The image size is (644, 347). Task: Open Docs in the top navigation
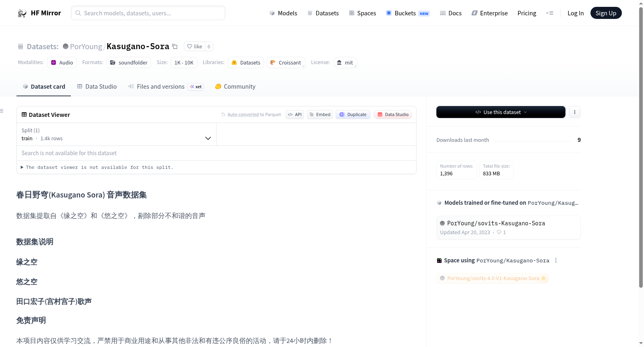click(x=450, y=13)
